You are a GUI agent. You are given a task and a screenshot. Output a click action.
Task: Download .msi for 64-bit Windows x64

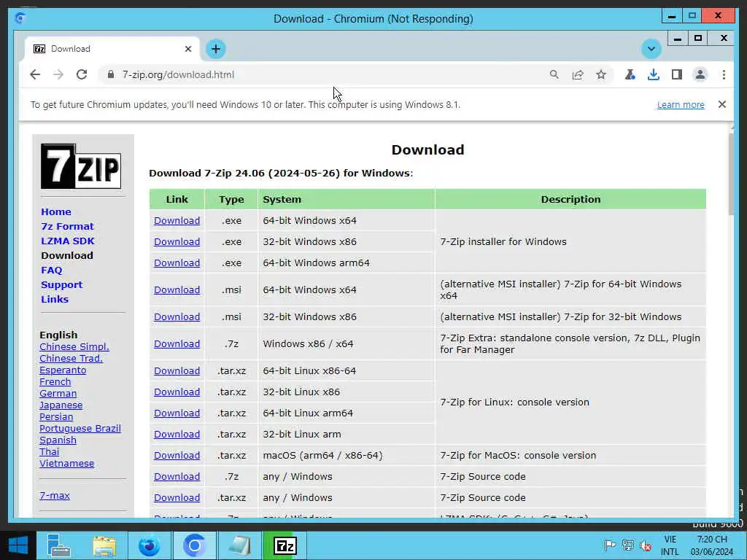pyautogui.click(x=177, y=290)
